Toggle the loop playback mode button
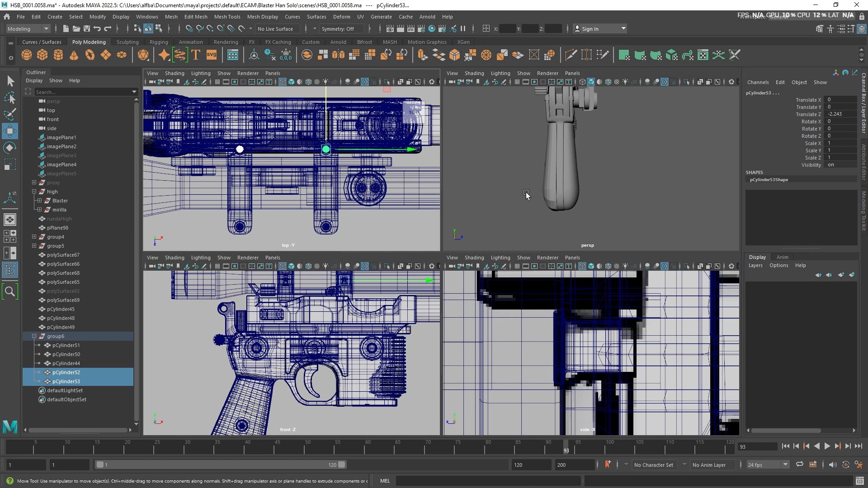Image resolution: width=868 pixels, height=488 pixels. point(799,465)
